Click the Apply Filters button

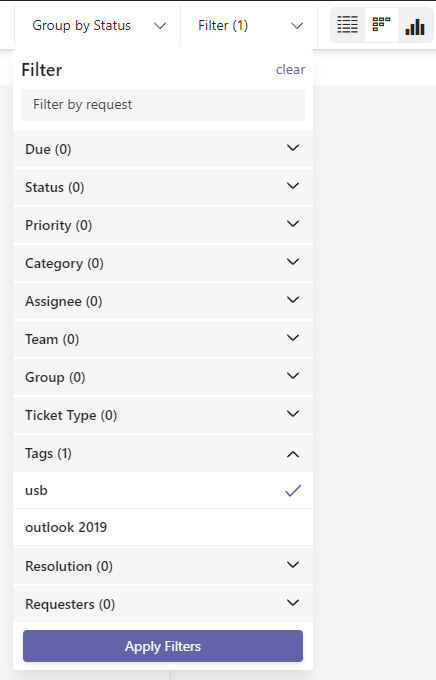[x=163, y=646]
